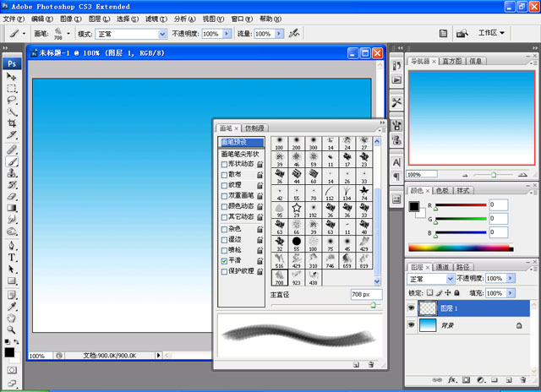The height and width of the screenshot is (392, 541).
Task: Select the Zoom tool
Action: 12,330
